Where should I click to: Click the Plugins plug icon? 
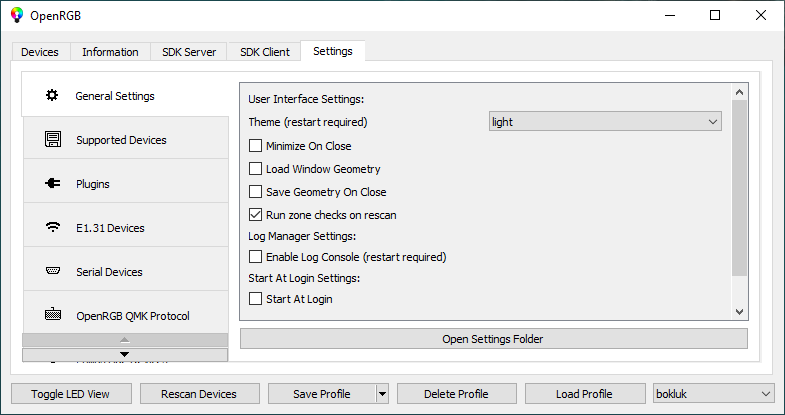click(x=53, y=184)
